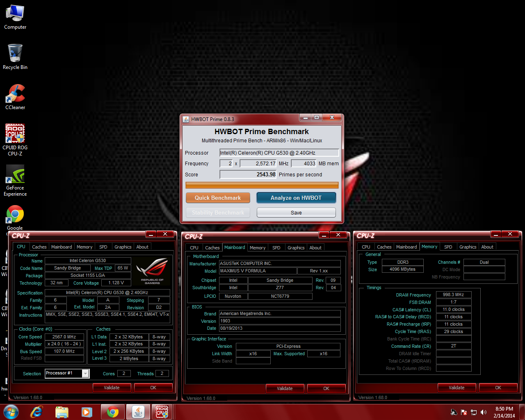
Task: Open SPD tab in middle CPU-Z window
Action: click(x=276, y=248)
